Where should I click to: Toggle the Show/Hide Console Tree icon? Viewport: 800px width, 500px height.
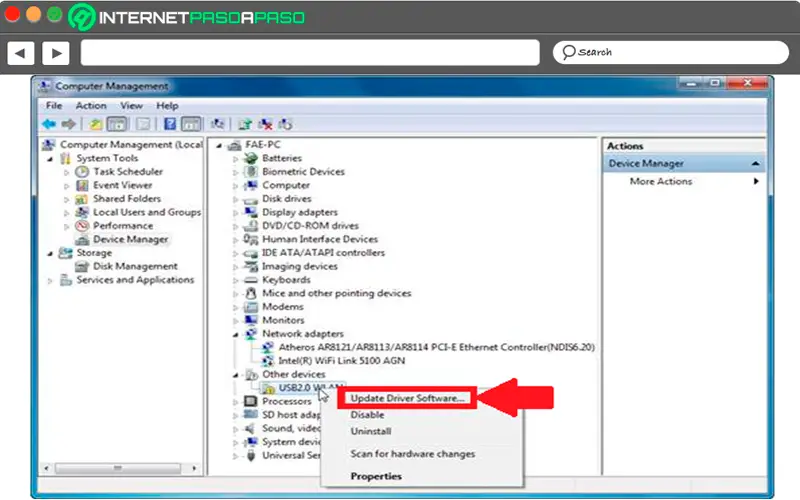click(117, 124)
